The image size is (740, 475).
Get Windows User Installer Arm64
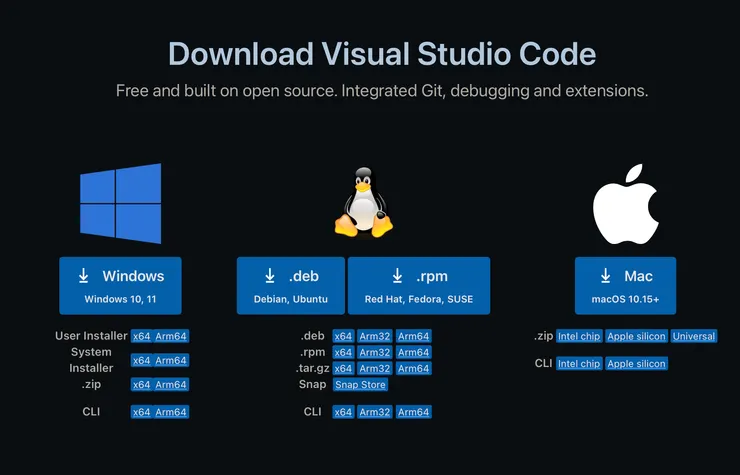coord(171,336)
